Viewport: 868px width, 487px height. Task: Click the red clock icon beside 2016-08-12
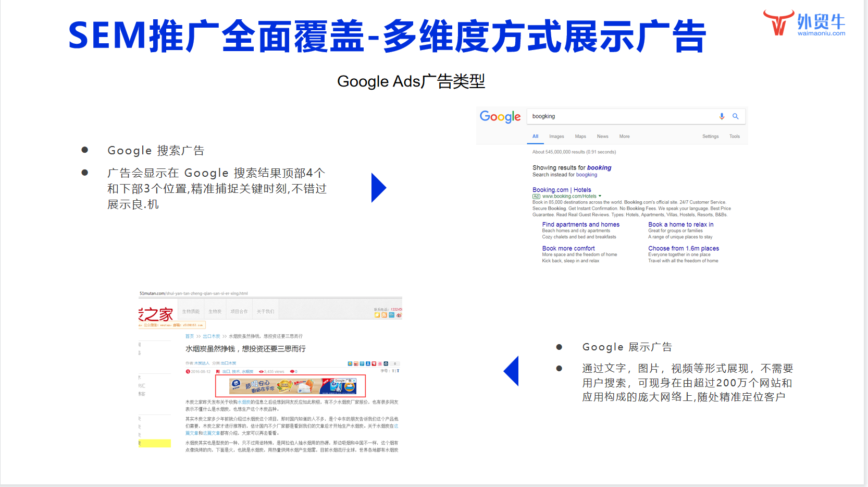(x=188, y=371)
